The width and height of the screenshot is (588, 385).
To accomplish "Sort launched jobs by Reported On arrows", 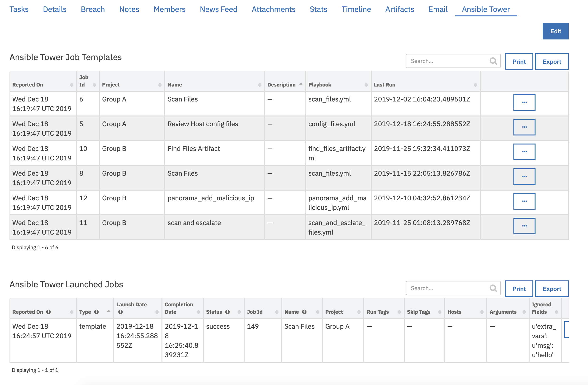I will pos(72,312).
